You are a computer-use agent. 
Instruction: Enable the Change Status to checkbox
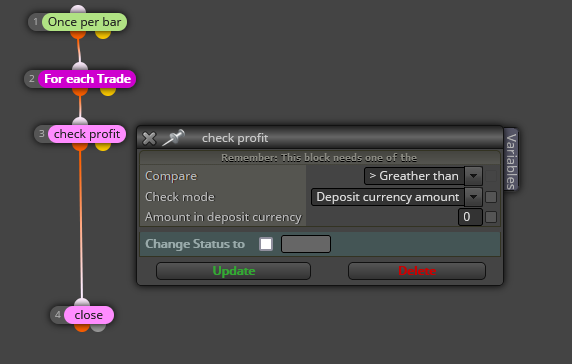266,244
